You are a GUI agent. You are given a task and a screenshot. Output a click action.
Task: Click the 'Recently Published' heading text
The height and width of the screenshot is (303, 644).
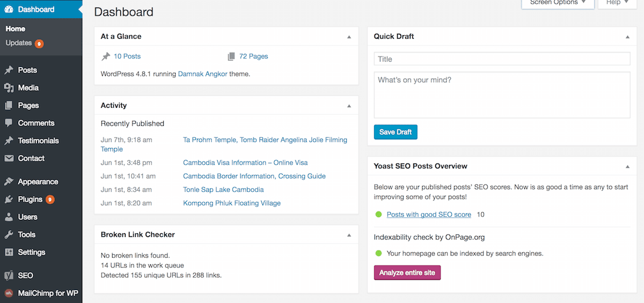(133, 123)
